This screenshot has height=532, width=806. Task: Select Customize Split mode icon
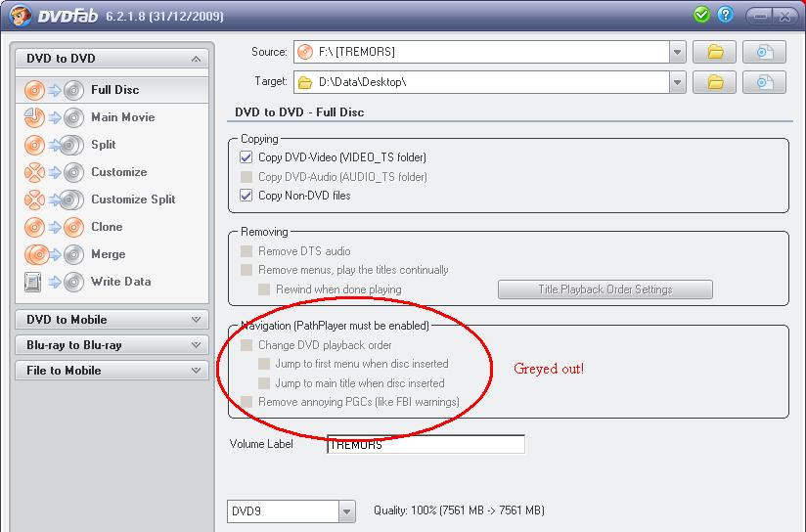(54, 199)
